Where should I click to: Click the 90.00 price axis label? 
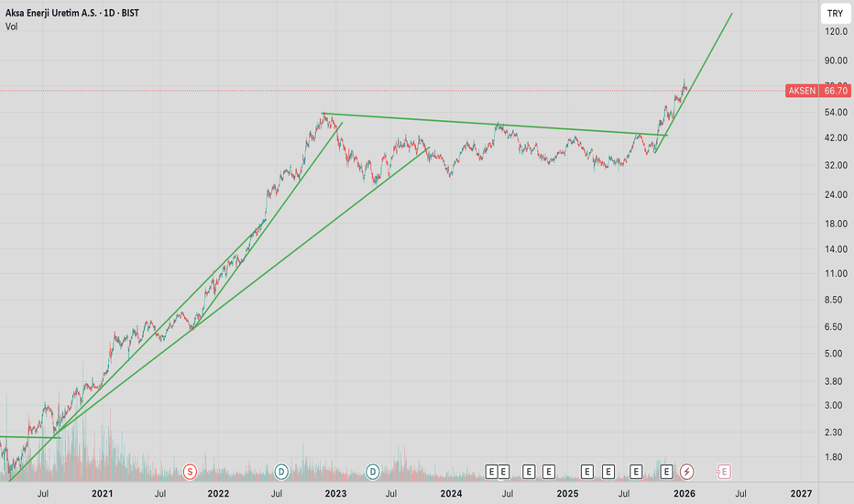(836, 60)
